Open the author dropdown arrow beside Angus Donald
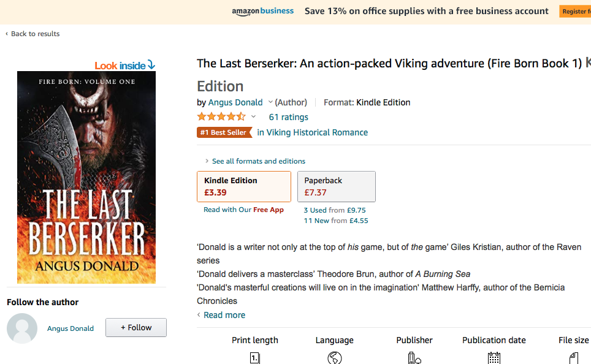The height and width of the screenshot is (364, 591). (x=270, y=102)
